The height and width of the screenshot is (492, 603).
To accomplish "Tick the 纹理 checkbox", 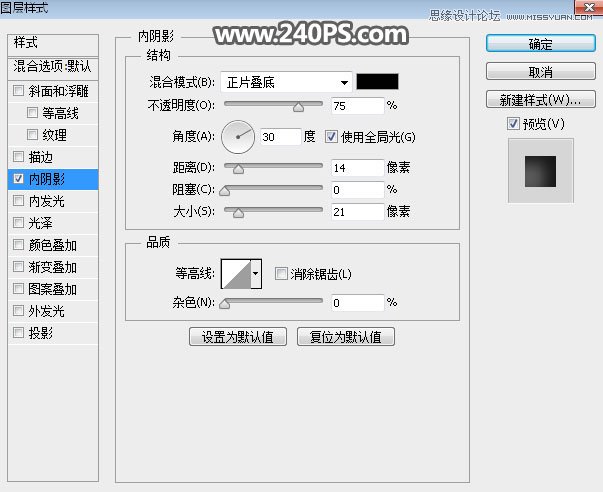I will pyautogui.click(x=32, y=135).
